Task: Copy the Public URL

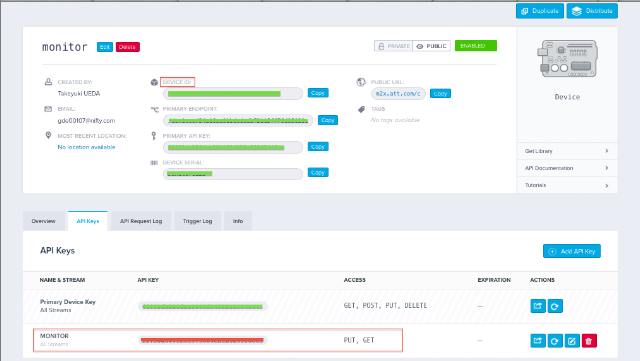Action: tap(440, 94)
